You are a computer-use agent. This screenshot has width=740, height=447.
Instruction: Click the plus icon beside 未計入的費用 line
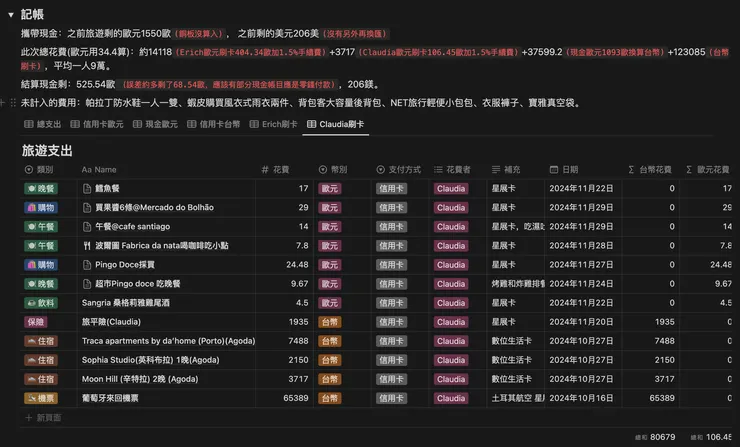point(3,102)
